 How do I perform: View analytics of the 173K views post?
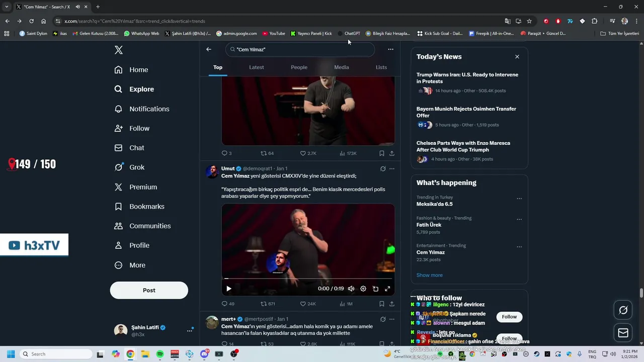tap(348, 153)
